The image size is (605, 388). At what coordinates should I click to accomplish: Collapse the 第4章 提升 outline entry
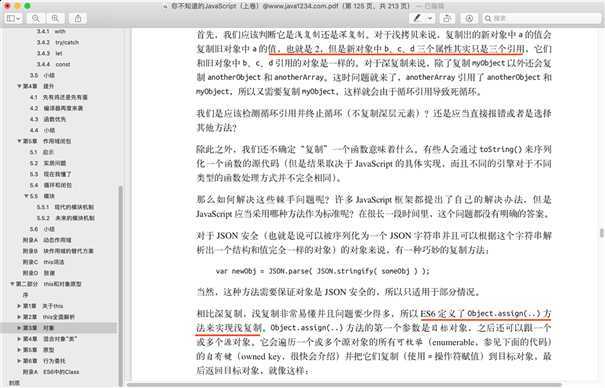19,86
